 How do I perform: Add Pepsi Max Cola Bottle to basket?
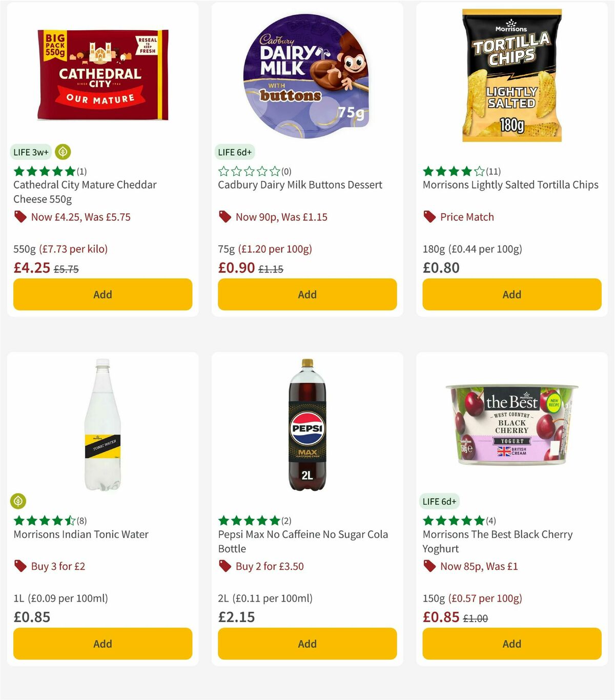[x=306, y=644]
